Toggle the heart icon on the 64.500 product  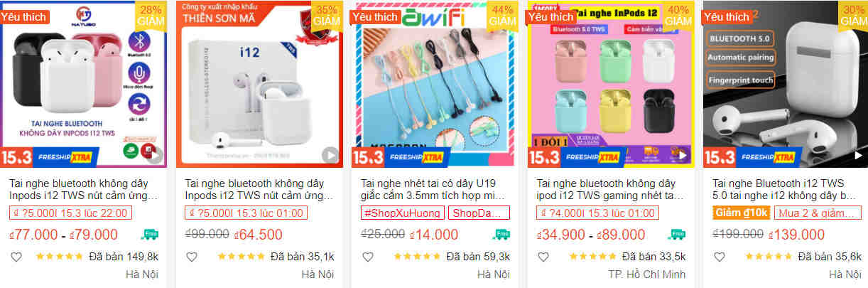(x=191, y=257)
